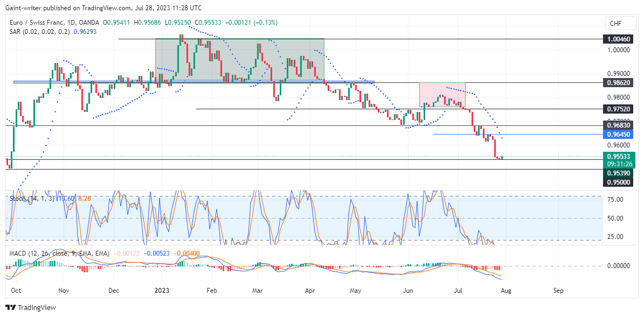The image size is (644, 317).
Task: Click the Oct label on the time axis
Action: tap(17, 290)
